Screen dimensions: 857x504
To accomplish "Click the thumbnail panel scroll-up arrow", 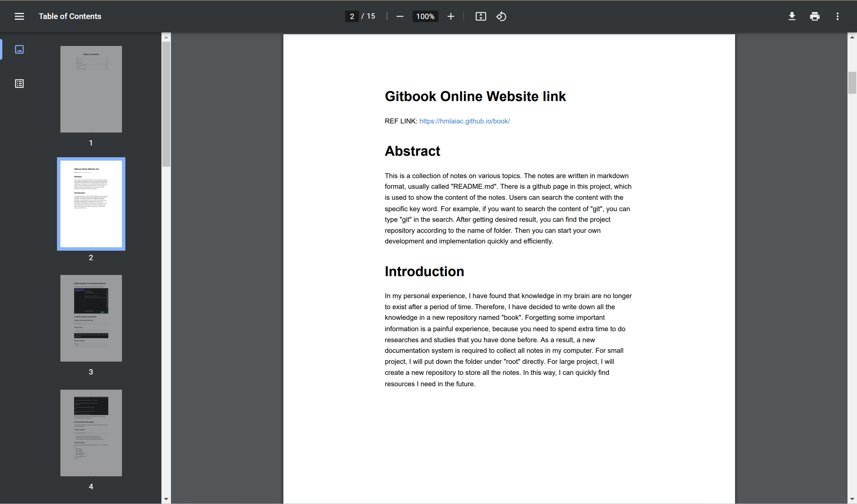I will coord(166,37).
